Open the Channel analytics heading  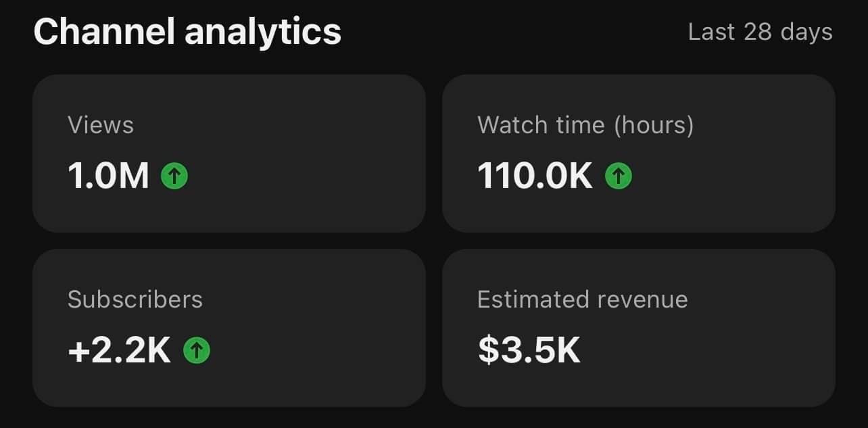click(x=187, y=31)
